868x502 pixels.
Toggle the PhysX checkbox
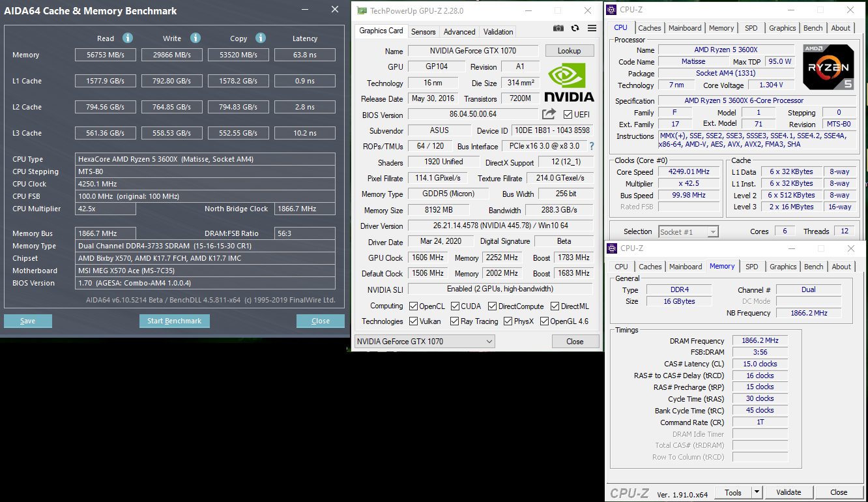[x=508, y=321]
